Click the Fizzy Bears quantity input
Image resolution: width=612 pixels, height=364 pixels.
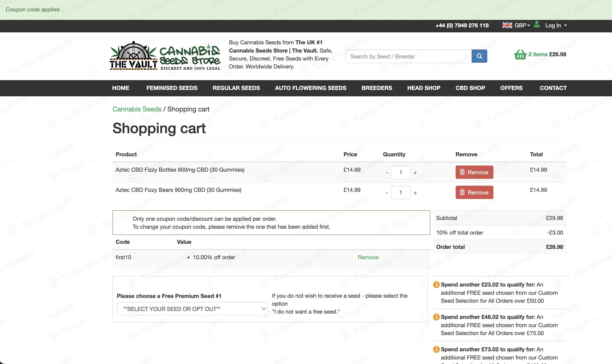click(x=401, y=193)
